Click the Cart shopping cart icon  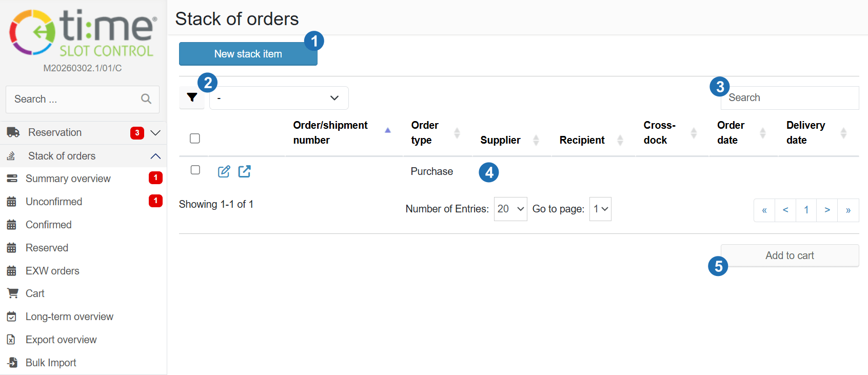(x=12, y=293)
